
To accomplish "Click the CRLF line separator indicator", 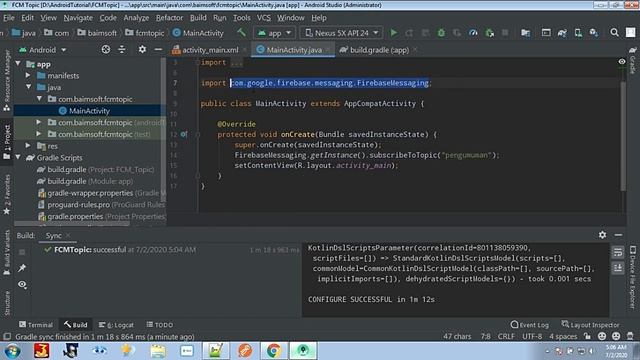I will point(506,336).
